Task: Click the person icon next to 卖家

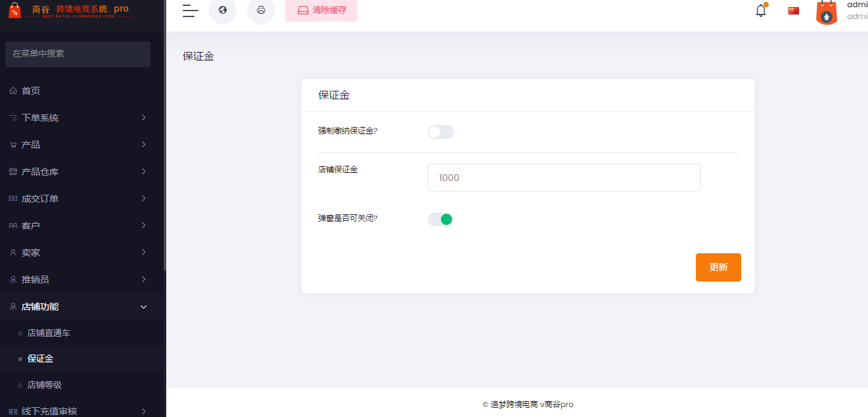Action: 13,253
